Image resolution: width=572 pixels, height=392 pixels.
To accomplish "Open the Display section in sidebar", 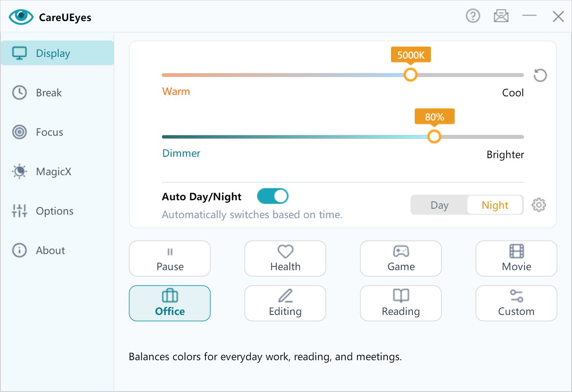I will (x=57, y=53).
